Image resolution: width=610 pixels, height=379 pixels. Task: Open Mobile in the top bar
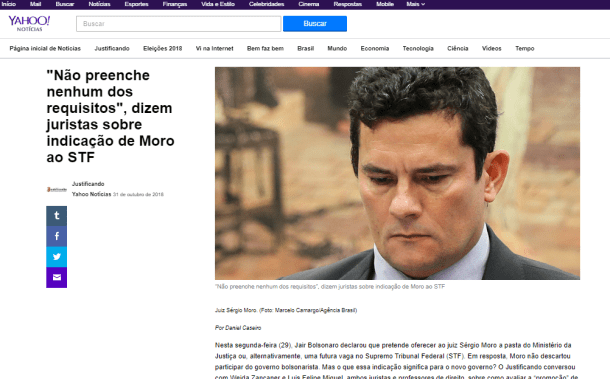click(385, 4)
